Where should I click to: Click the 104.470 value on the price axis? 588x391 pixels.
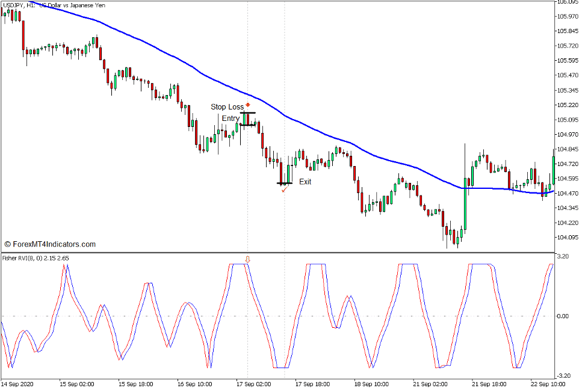pyautogui.click(x=568, y=194)
